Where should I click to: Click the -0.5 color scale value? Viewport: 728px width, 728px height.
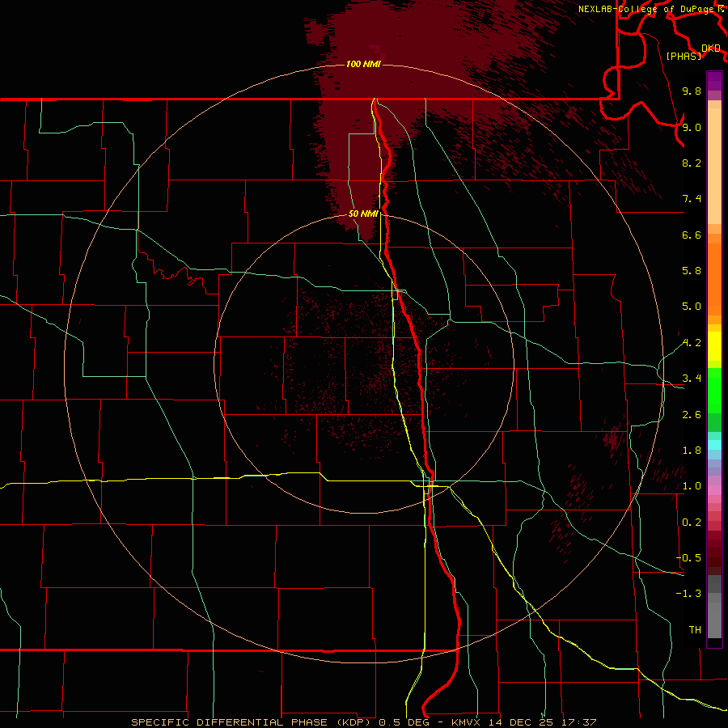pos(688,558)
